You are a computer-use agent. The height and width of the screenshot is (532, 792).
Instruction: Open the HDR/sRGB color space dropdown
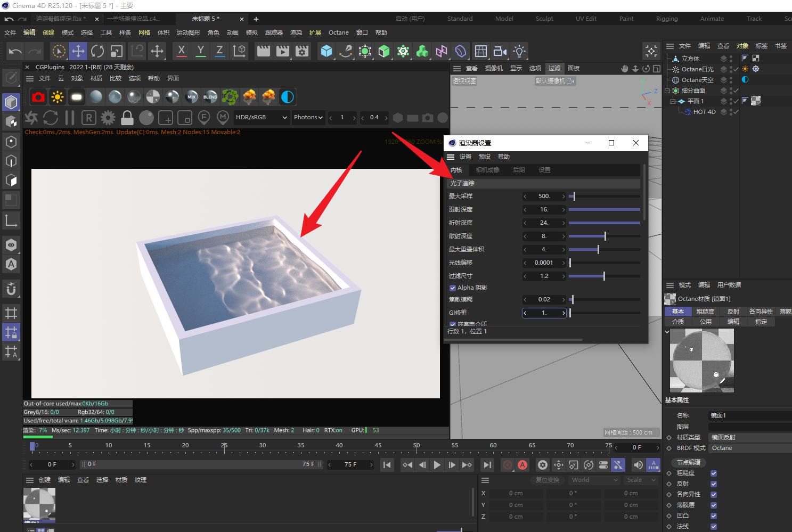click(261, 118)
